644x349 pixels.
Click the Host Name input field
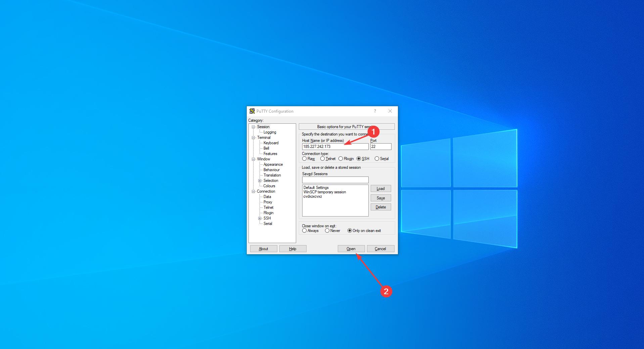tap(335, 147)
